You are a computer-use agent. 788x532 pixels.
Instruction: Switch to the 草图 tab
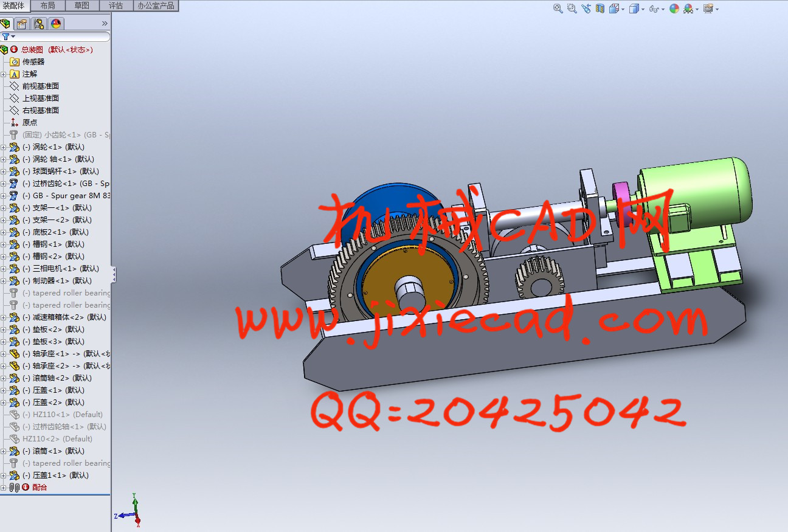[x=81, y=5]
